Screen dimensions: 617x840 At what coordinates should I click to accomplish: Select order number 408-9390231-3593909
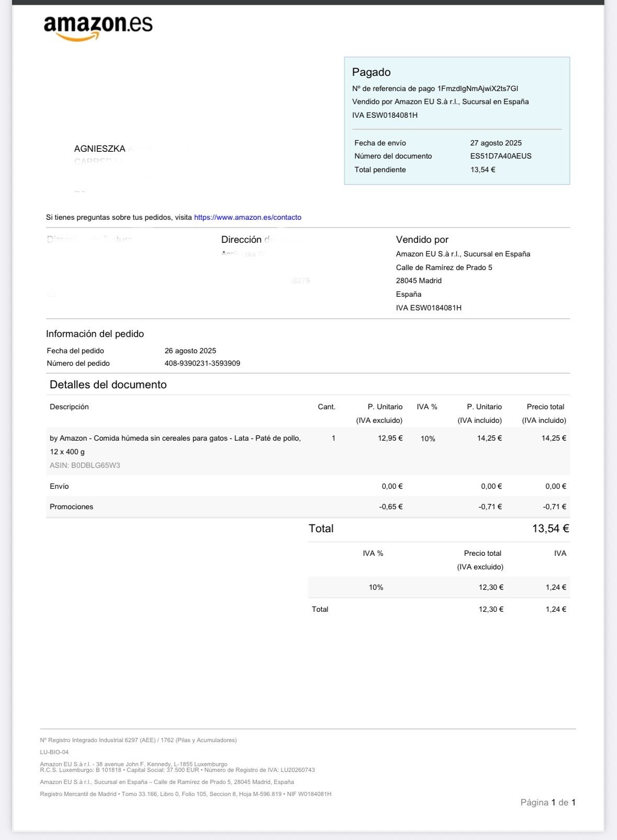point(202,363)
